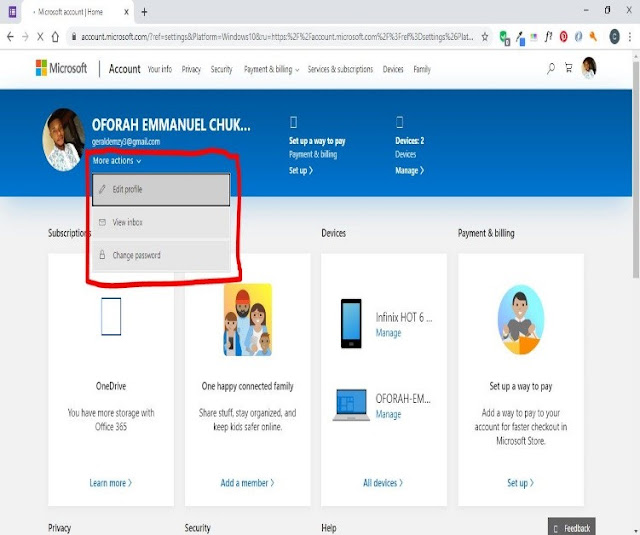This screenshot has width=640, height=535.
Task: Click the browser back arrow
Action: pos(10,37)
